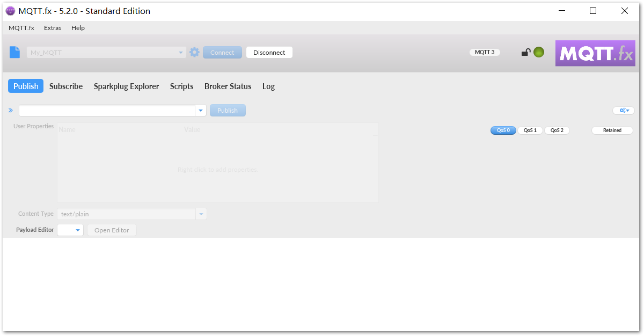View the Broker Status tab

tap(228, 86)
